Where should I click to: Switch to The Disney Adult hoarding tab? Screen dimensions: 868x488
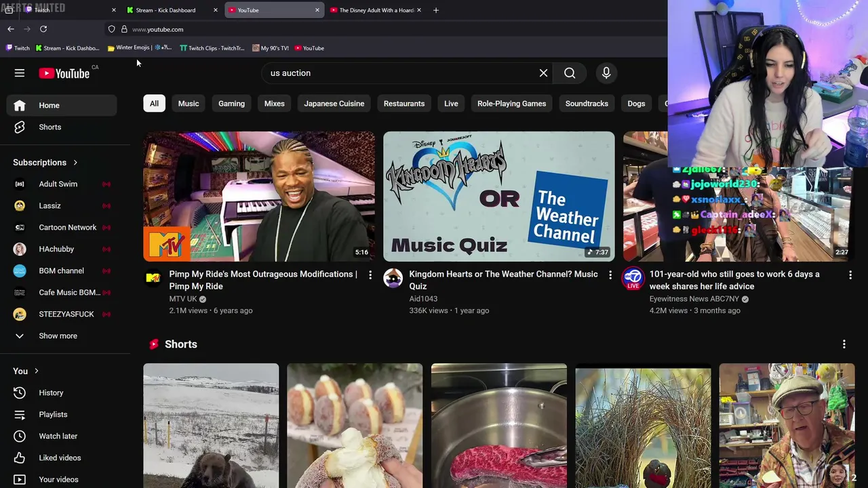[x=376, y=10]
